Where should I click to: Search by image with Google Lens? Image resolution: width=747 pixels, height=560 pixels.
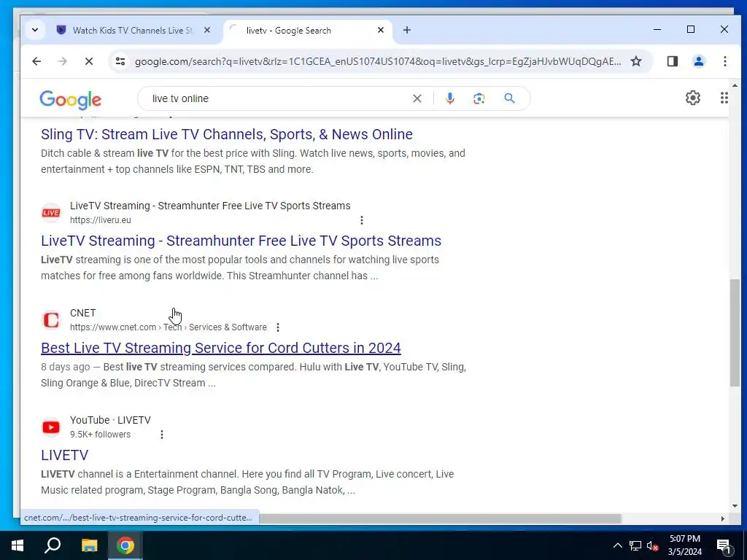click(479, 98)
